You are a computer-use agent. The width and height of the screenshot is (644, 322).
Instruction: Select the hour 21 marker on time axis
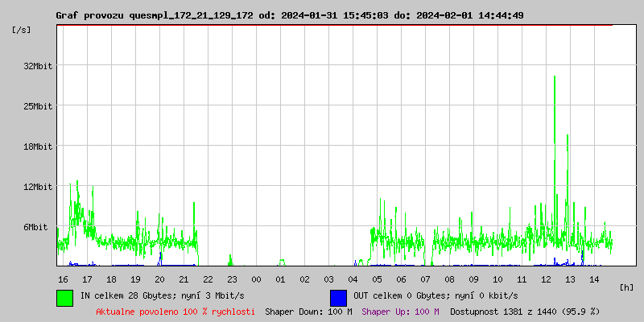(x=184, y=279)
